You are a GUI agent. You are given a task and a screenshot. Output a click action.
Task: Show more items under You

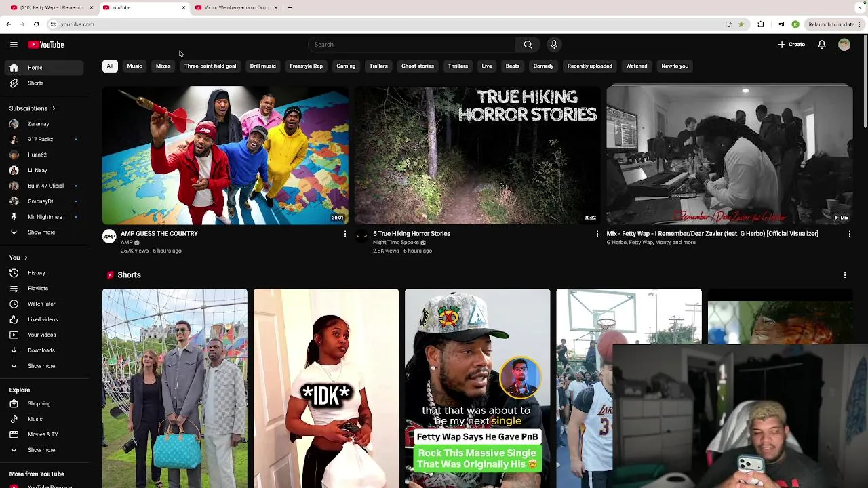click(x=45, y=366)
